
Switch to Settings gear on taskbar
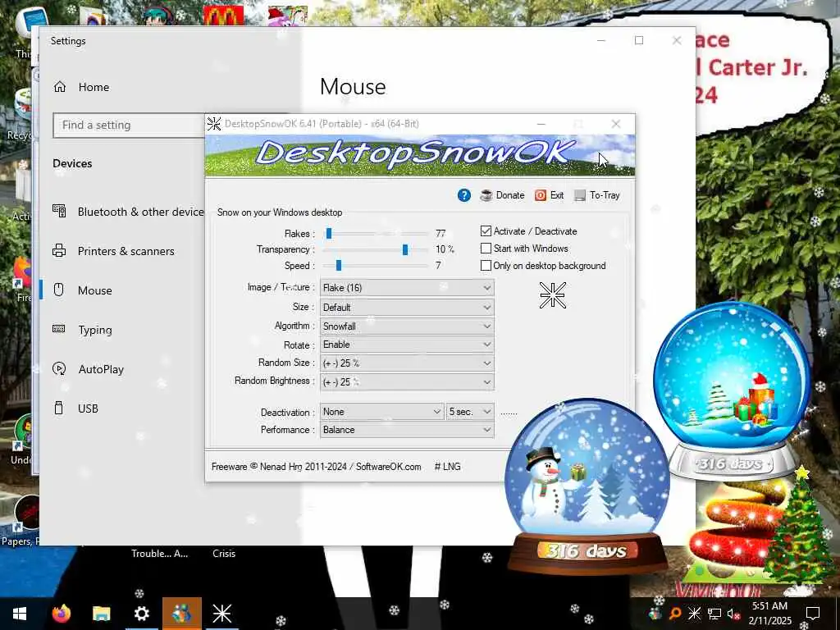point(141,614)
